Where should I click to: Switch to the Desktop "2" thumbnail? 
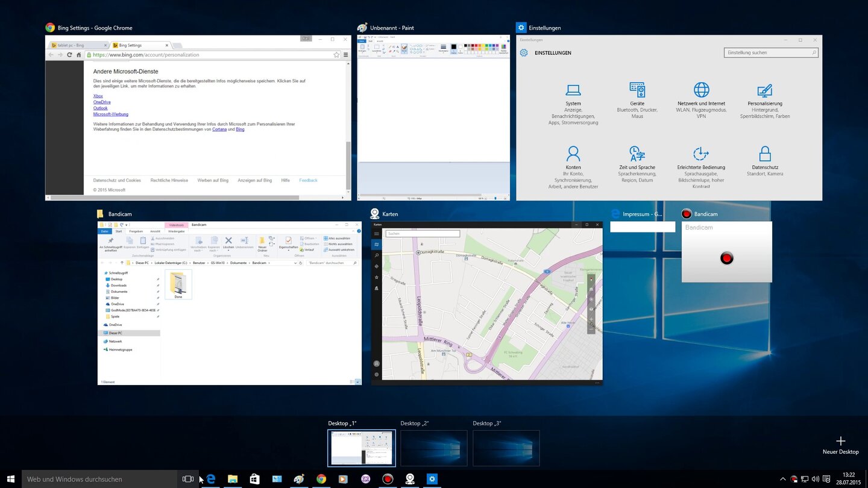point(434,448)
